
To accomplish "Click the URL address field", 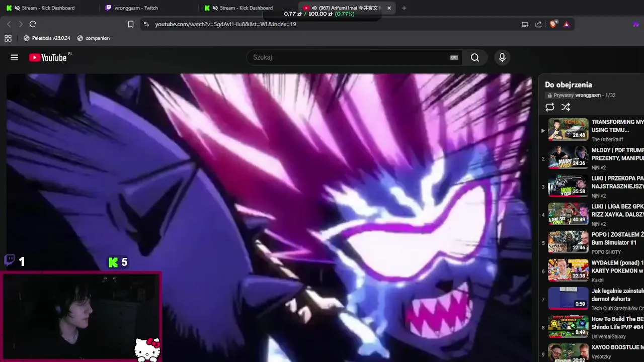I will (332, 24).
